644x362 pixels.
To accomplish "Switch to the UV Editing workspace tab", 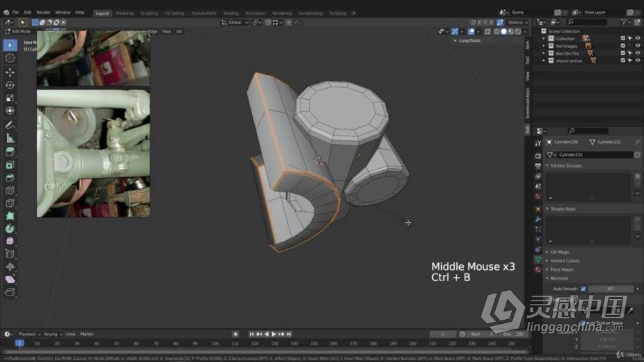I will (x=175, y=13).
